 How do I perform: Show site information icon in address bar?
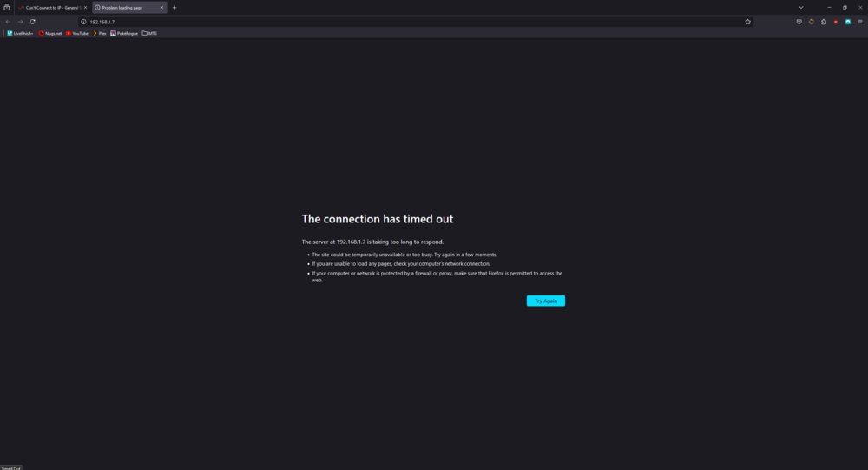pyautogui.click(x=83, y=22)
